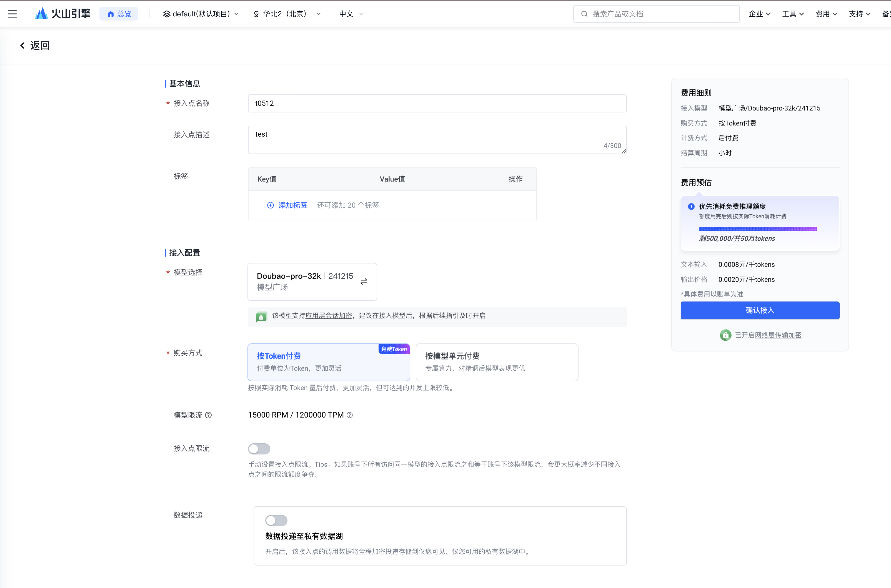Viewport: 891px width, 588px height.
Task: Open the 华北2（北京）region dropdown
Action: [x=287, y=14]
